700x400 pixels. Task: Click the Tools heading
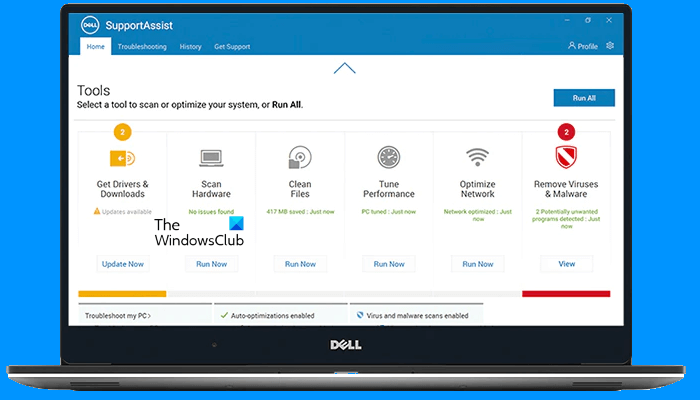coord(93,91)
